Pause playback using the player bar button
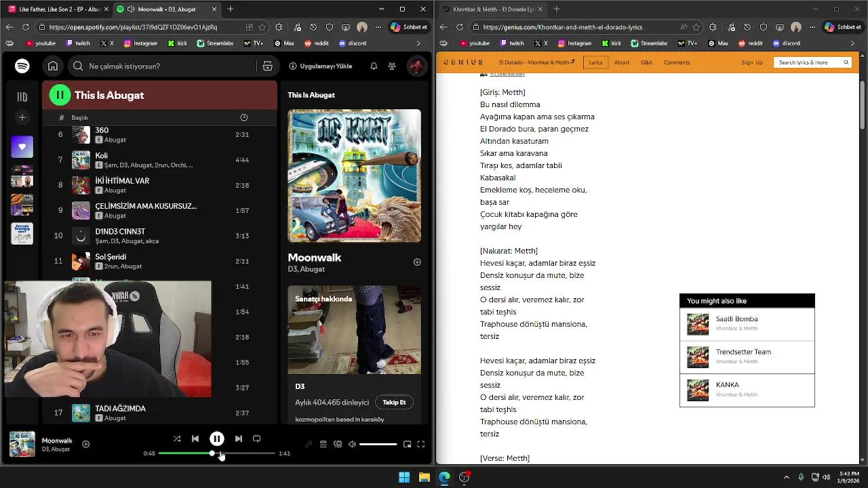This screenshot has width=868, height=488. point(216,439)
